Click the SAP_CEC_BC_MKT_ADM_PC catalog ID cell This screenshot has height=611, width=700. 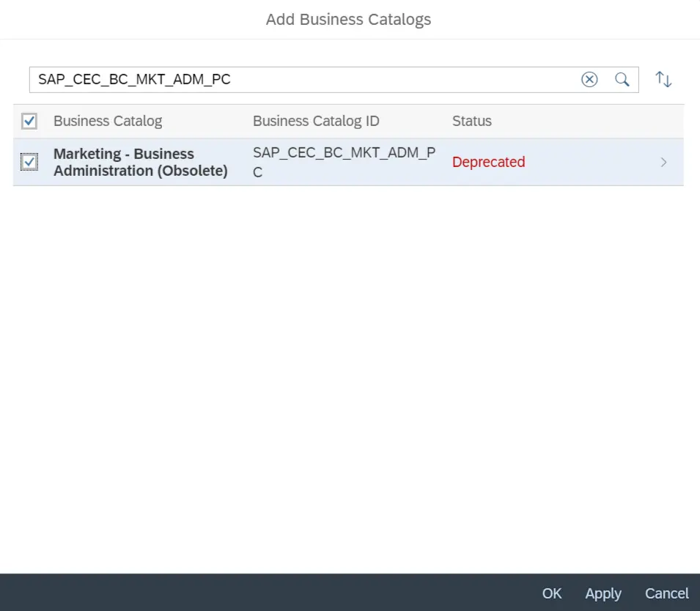tap(345, 162)
